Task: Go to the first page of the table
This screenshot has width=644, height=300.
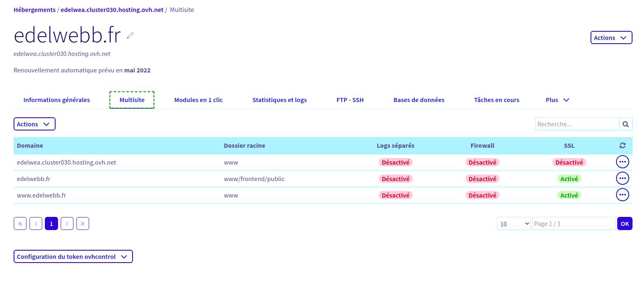Action: (x=20, y=223)
